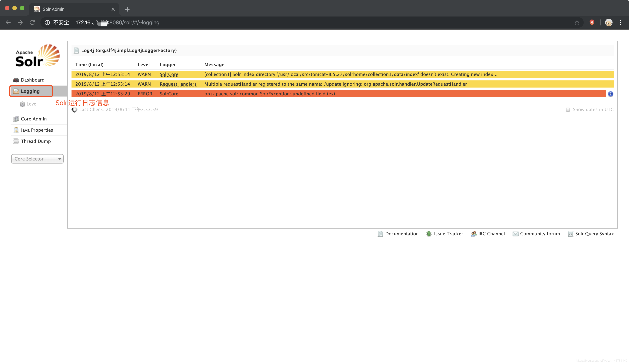The image size is (629, 364).
Task: Click the Level column header
Action: [x=144, y=65]
